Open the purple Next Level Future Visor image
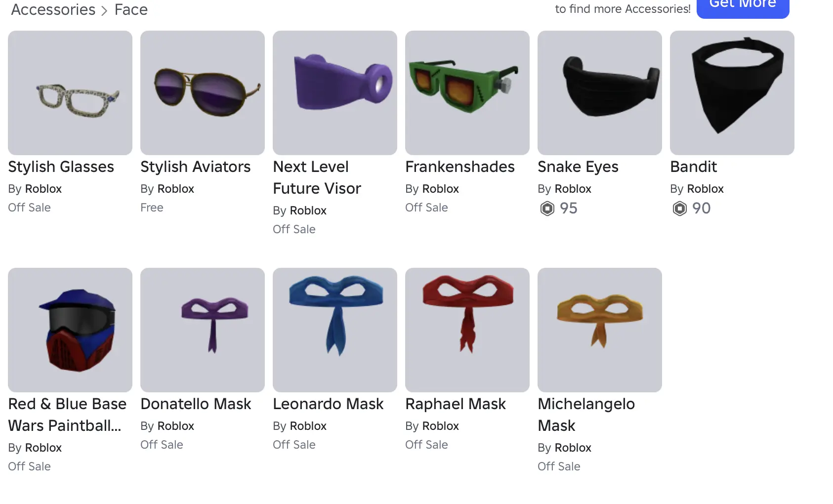 click(x=335, y=93)
